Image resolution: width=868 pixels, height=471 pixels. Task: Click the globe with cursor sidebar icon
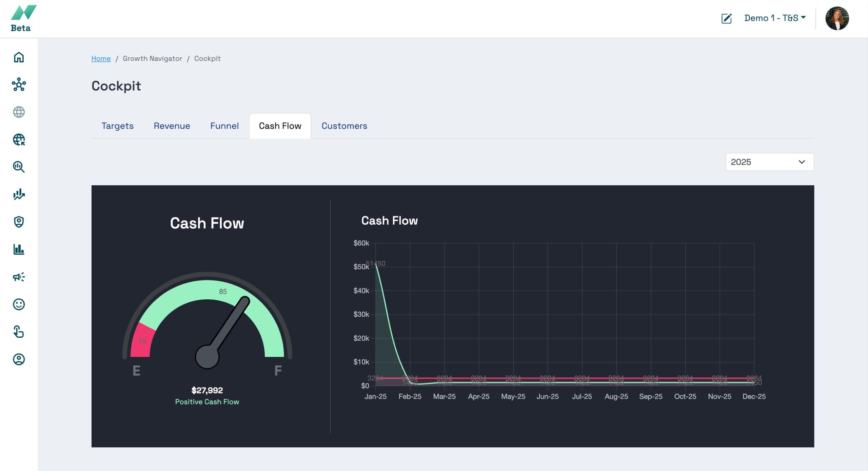click(19, 139)
